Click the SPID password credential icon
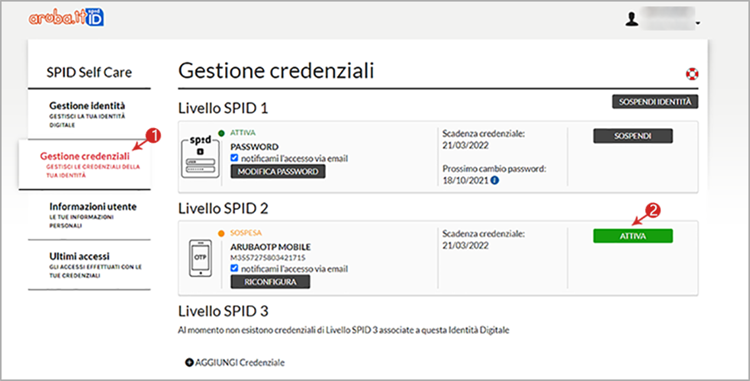Viewport: 750px width, 381px height. point(200,157)
